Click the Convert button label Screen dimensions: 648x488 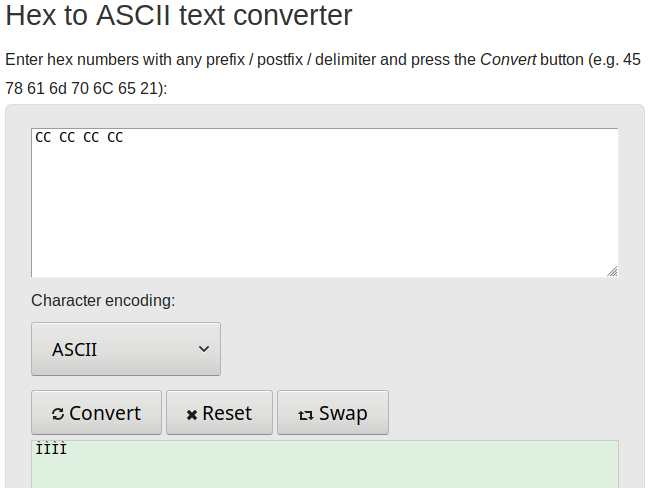coord(105,413)
